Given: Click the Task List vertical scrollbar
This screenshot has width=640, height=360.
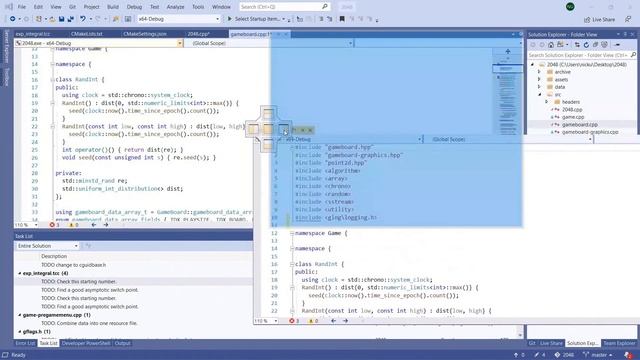Looking at the screenshot, I should [520, 331].
